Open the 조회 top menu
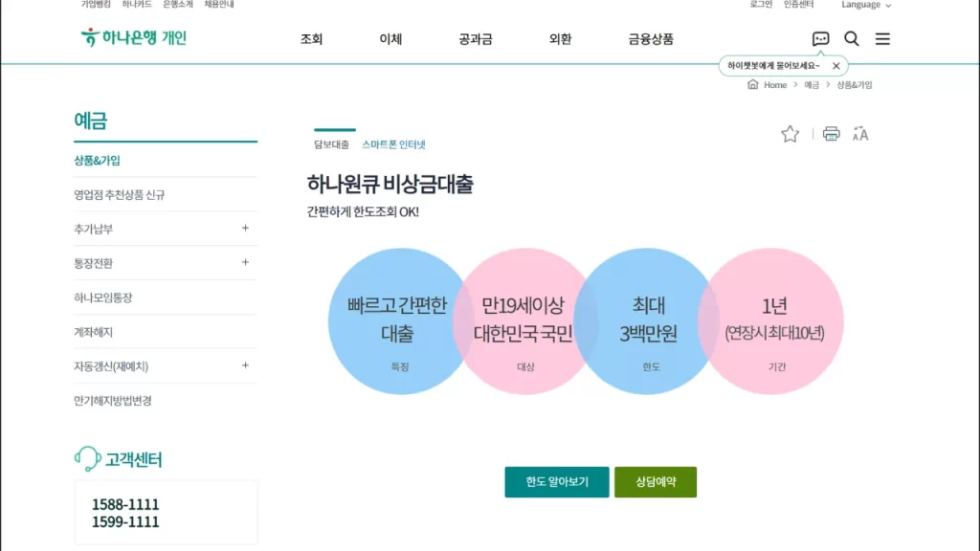Viewport: 980px width, 551px height. (x=311, y=38)
